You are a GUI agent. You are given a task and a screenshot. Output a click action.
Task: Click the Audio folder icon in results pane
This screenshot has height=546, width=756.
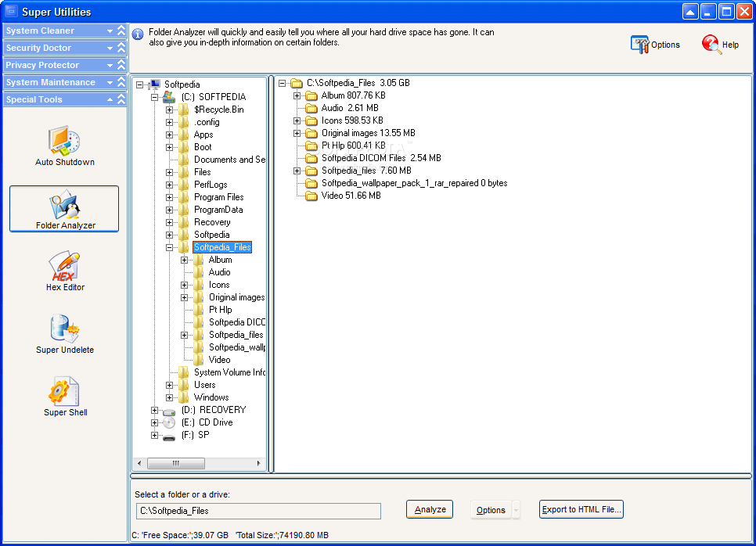click(311, 108)
